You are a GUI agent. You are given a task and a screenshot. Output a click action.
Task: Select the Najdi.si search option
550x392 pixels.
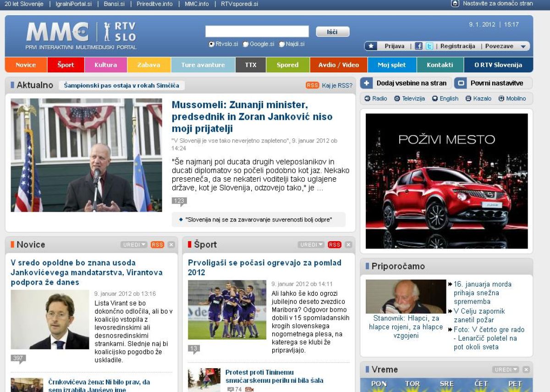click(282, 44)
